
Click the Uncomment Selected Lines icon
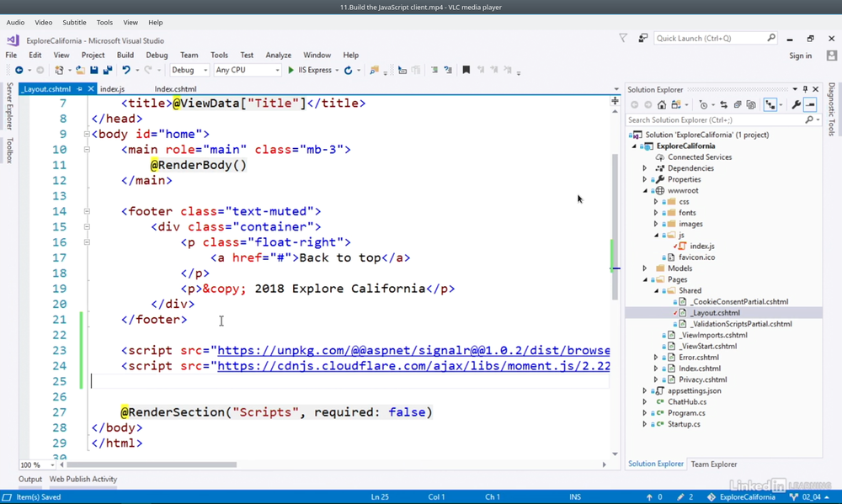tap(448, 70)
